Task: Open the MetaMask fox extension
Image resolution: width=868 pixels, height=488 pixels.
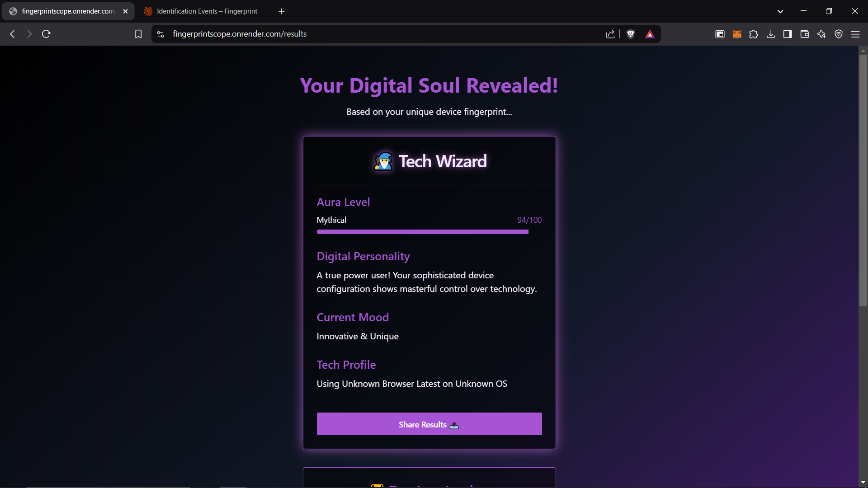Action: click(737, 34)
